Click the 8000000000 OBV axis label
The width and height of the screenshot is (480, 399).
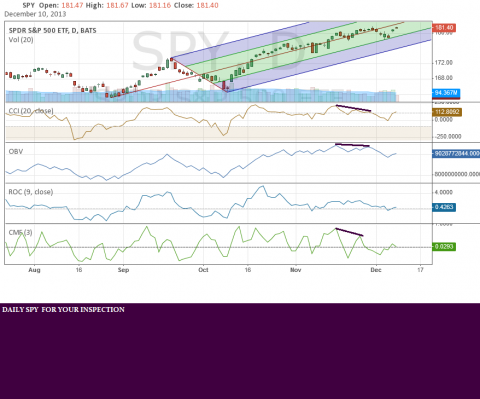pos(457,174)
